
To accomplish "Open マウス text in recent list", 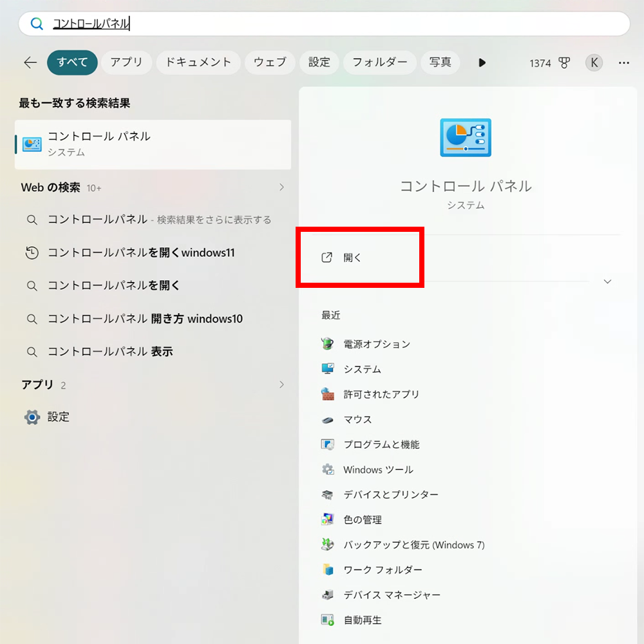I will click(357, 419).
